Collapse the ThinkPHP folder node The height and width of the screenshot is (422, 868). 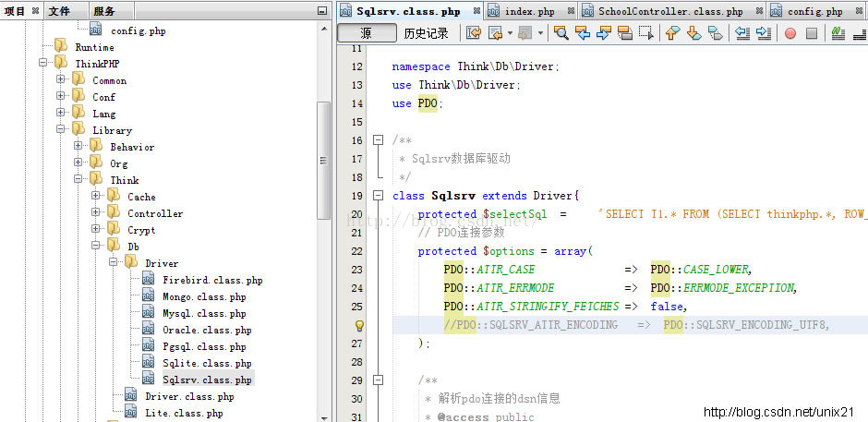pyautogui.click(x=42, y=63)
